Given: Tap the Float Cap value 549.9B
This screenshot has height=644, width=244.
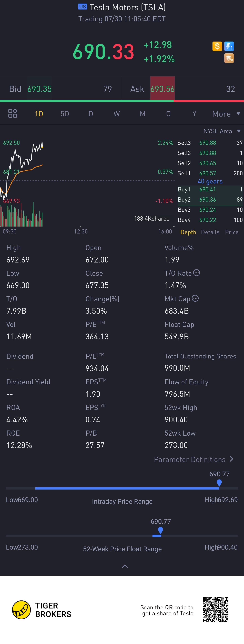Looking at the screenshot, I should [177, 337].
